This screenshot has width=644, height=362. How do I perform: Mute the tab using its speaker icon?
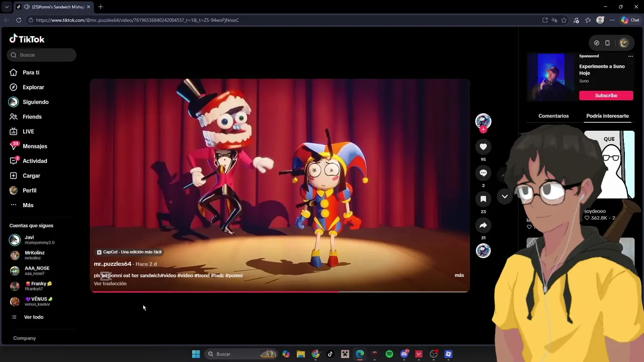point(26,7)
